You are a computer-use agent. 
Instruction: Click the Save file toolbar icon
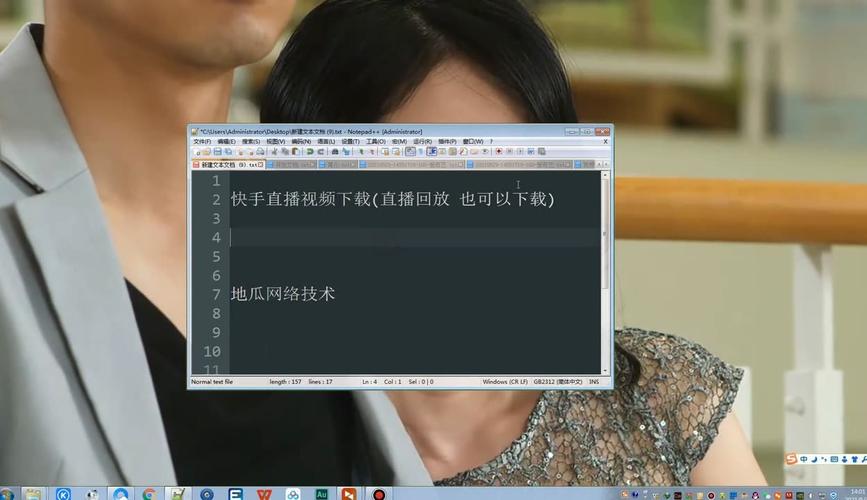click(x=218, y=152)
